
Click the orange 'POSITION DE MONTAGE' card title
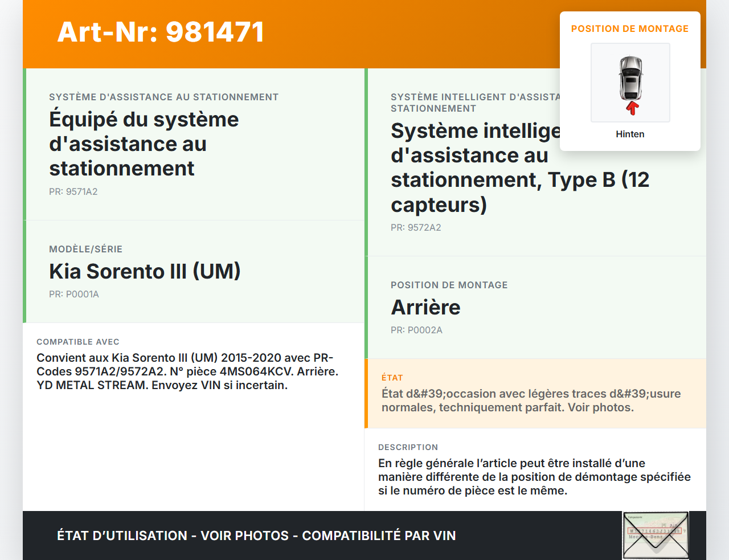(629, 28)
